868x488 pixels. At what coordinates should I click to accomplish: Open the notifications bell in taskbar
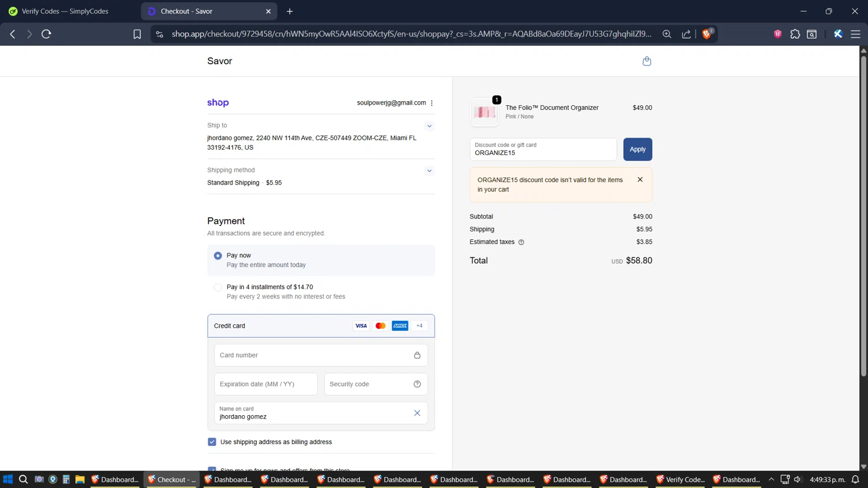click(855, 479)
